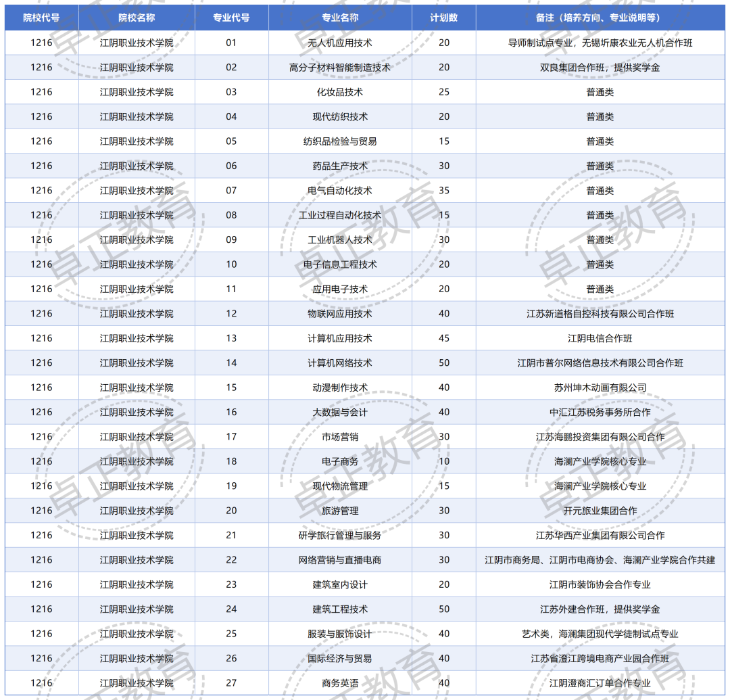730x700 pixels.
Task: Click the 开元旅业集团合作 remark
Action: coord(600,511)
